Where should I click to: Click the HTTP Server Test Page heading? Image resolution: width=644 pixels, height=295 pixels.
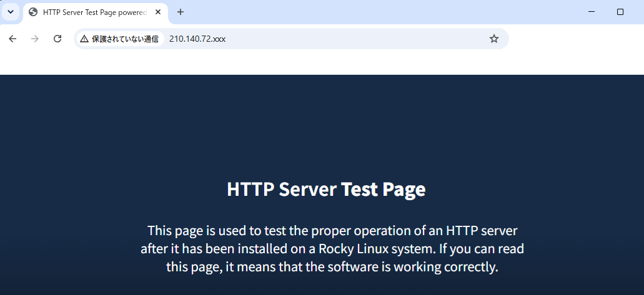coord(326,189)
